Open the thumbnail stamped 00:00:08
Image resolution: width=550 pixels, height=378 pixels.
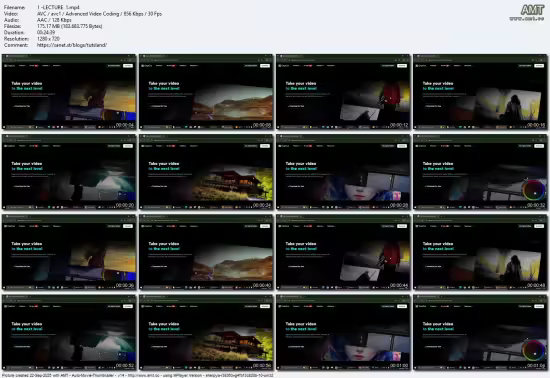coord(206,92)
